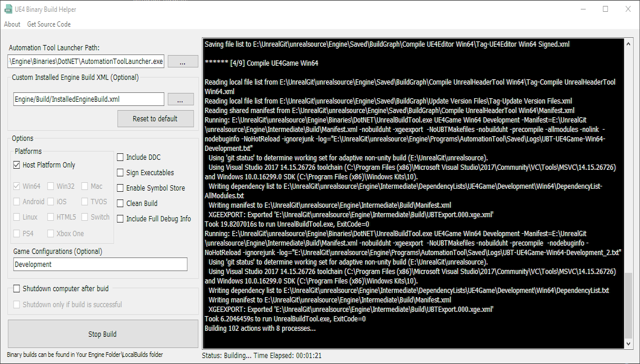Click the InstalledEngineBuild.xml path field
Viewport: 640px width, 364px height.
tap(88, 99)
